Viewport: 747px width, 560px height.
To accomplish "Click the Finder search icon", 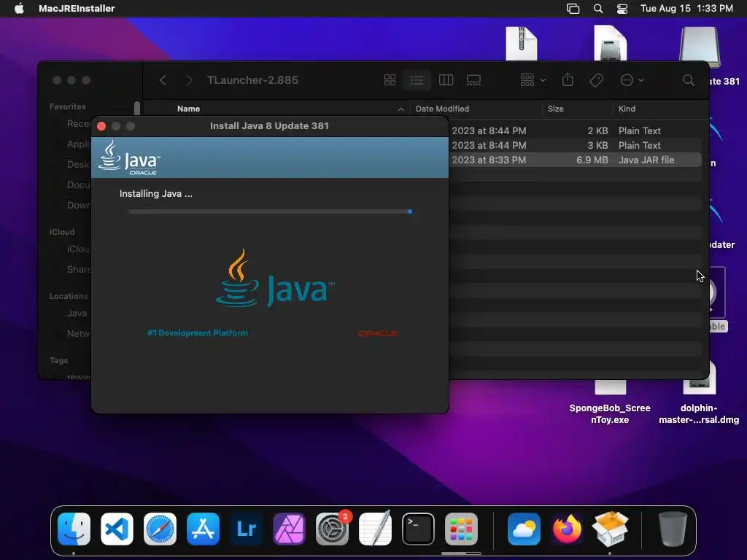I will [688, 80].
